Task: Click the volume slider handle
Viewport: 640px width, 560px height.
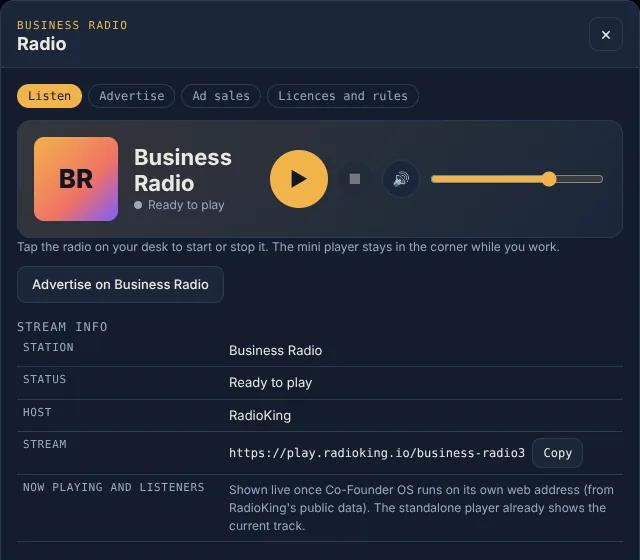Action: tap(549, 179)
